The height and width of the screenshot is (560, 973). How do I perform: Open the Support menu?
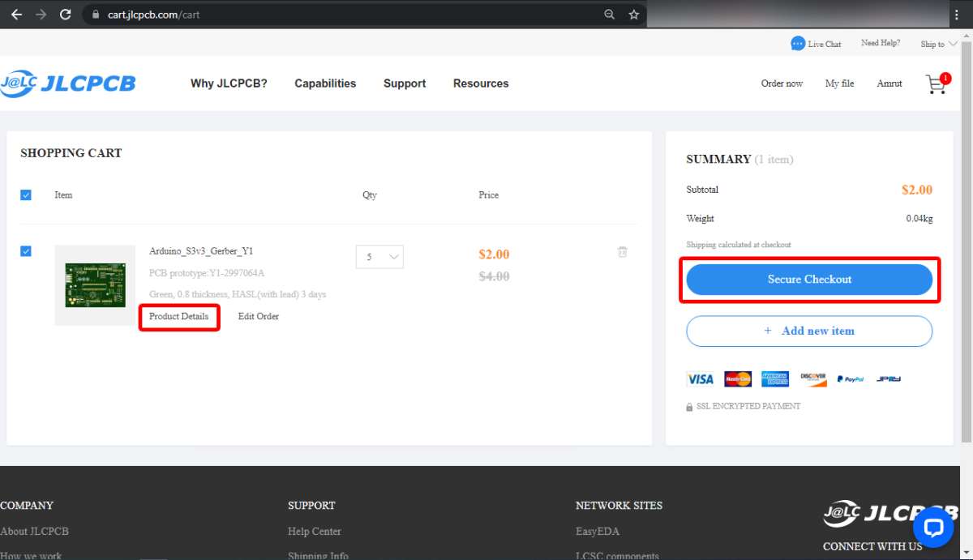point(405,83)
